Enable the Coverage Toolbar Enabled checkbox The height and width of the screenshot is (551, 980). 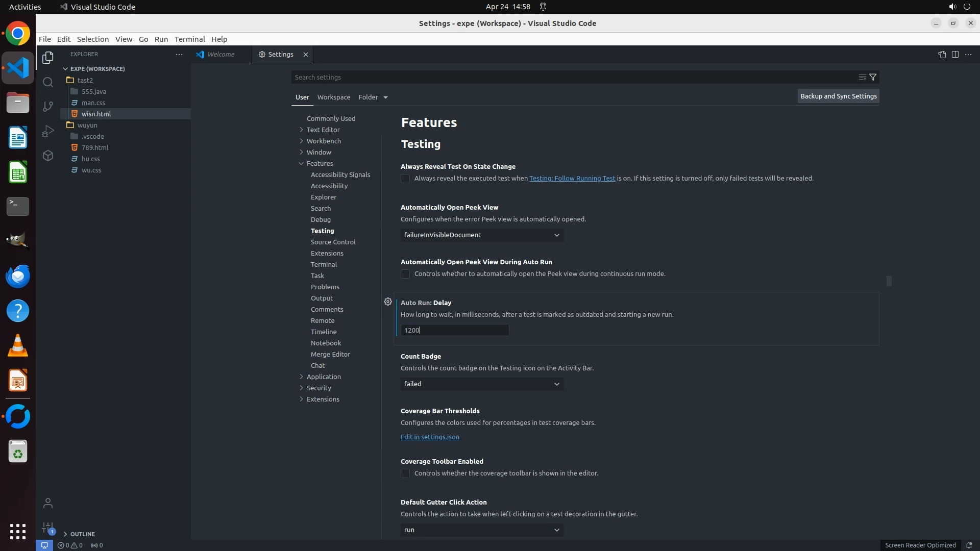pos(405,473)
